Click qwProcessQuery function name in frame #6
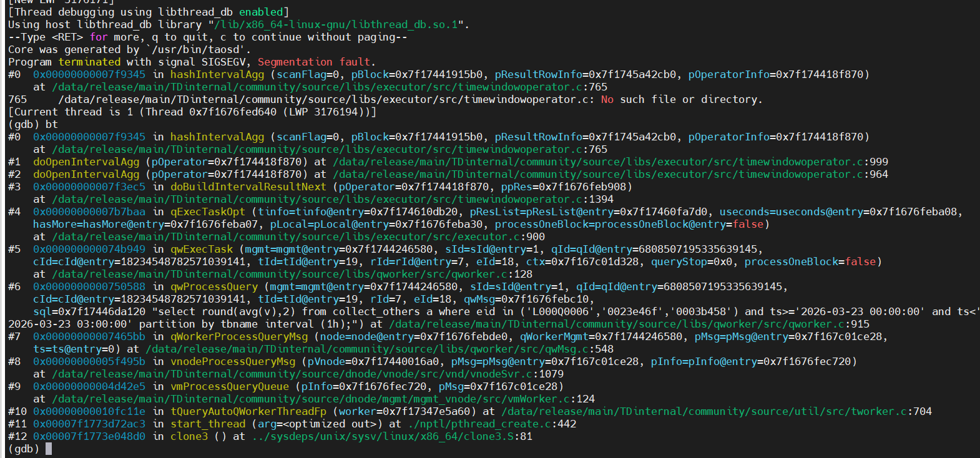The image size is (980, 458). tap(213, 286)
